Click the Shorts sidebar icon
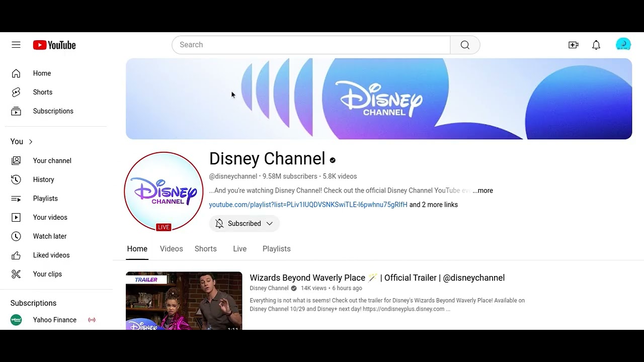 16,92
